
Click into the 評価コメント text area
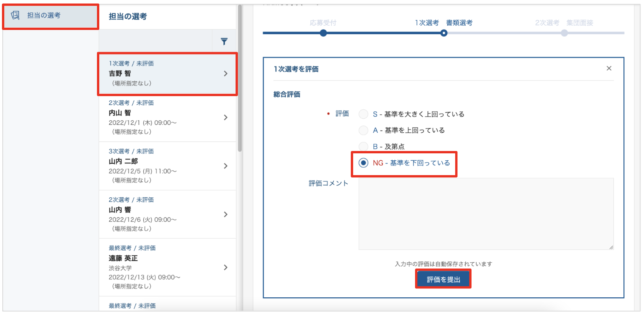[486, 214]
